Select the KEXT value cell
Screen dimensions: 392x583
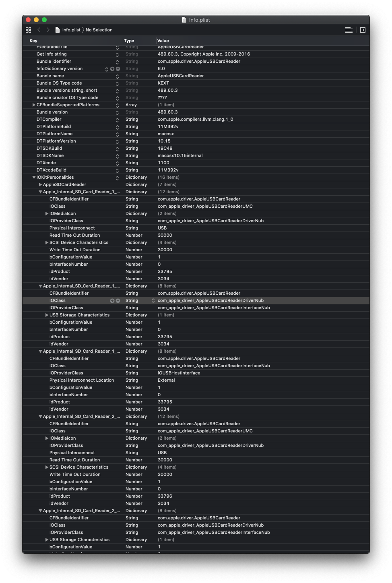tap(163, 83)
